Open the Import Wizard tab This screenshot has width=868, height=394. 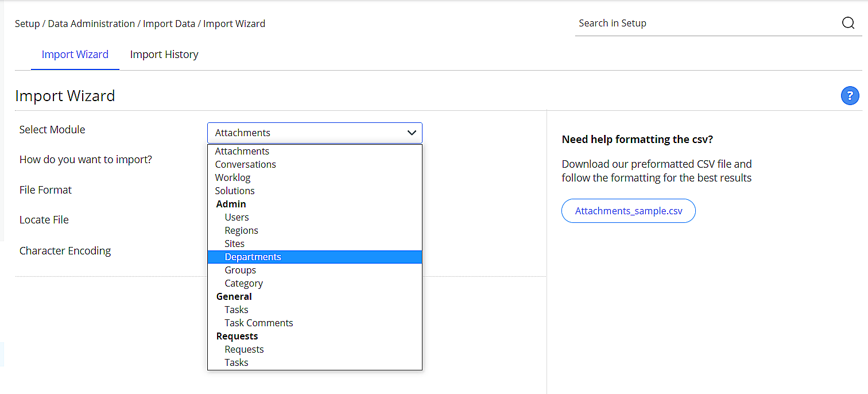(x=75, y=55)
